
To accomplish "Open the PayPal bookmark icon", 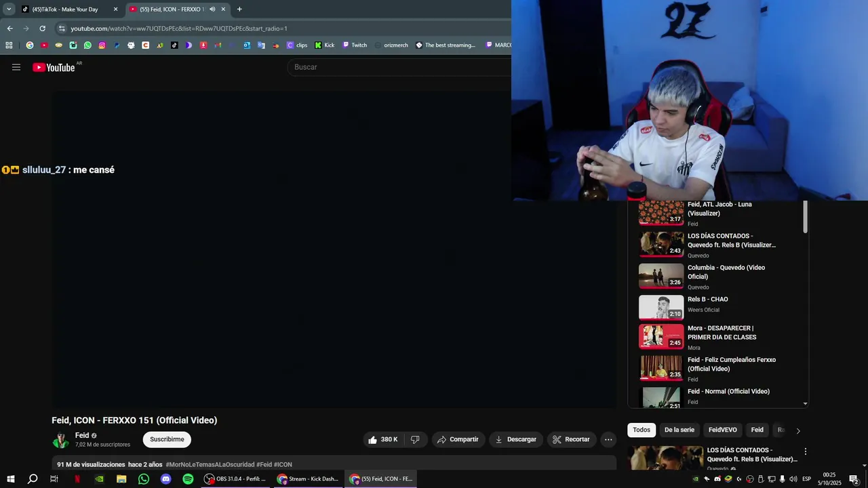I will click(x=117, y=45).
